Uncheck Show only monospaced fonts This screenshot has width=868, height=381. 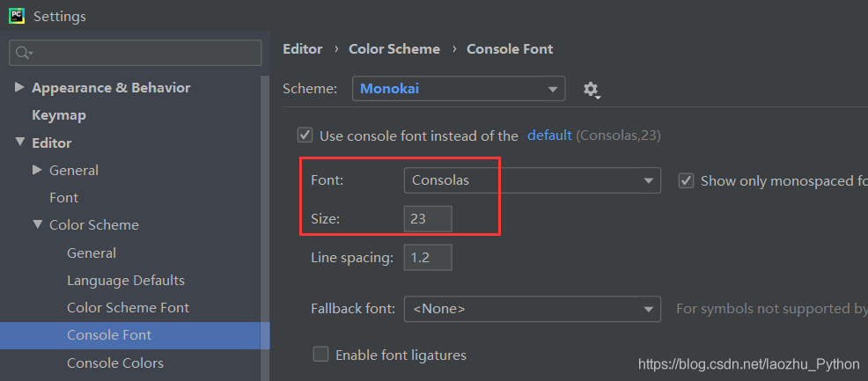point(687,181)
